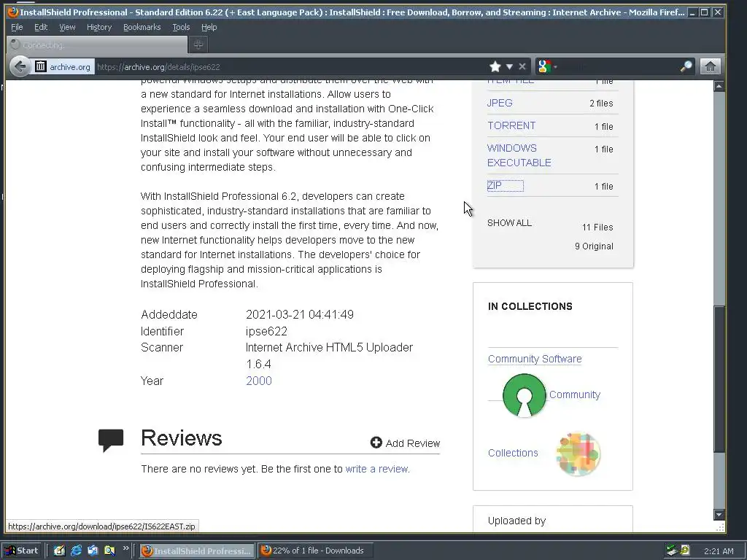The width and height of the screenshot is (747, 560).
Task: Open the WINDOWS EXECUTABLE download link
Action: coord(519,155)
